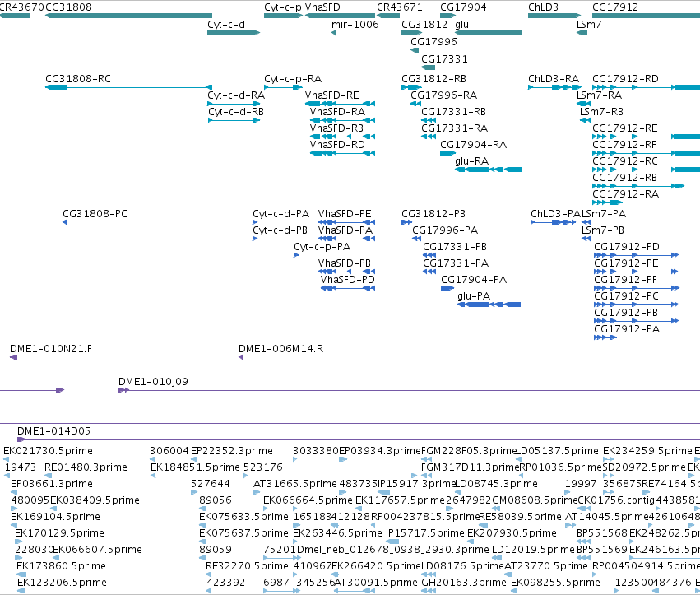700x595 pixels.
Task: Select EST EP22352.3prime
Action: pos(232,451)
